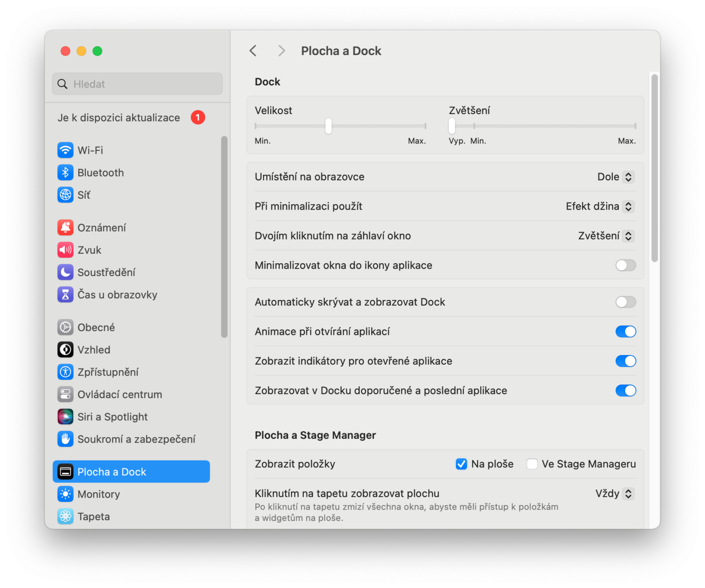This screenshot has width=705, height=588.
Task: Disable Animace při otvírání aplikací toggle
Action: pos(625,332)
